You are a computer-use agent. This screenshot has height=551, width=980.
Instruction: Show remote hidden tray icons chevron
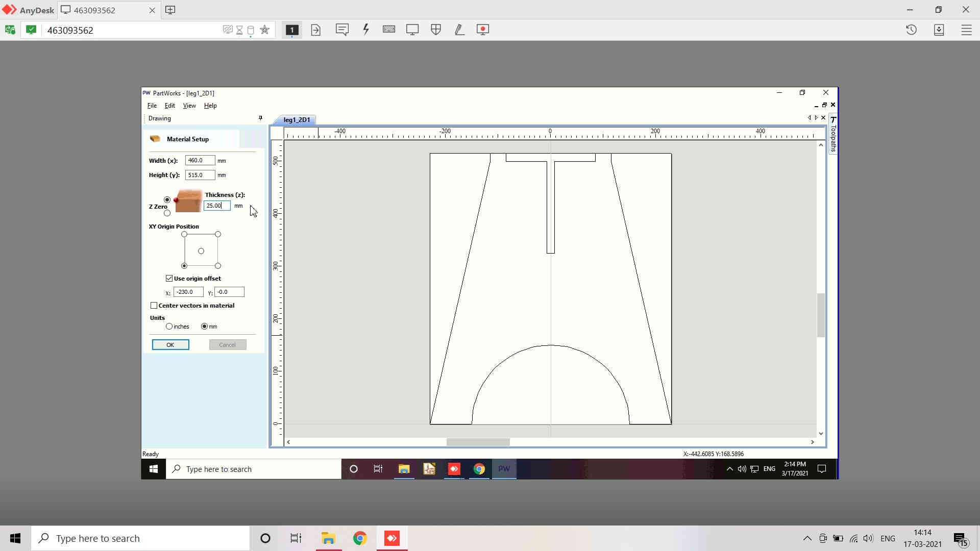pyautogui.click(x=729, y=469)
